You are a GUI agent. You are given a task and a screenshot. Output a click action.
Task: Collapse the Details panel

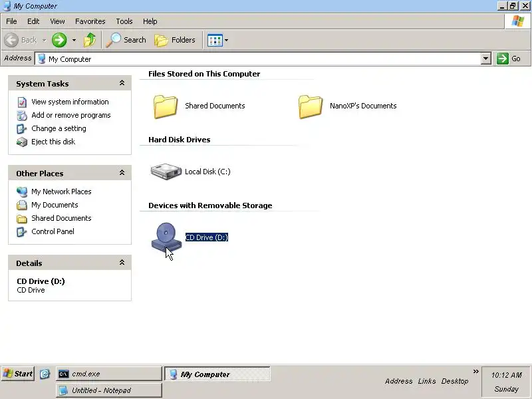(x=122, y=263)
